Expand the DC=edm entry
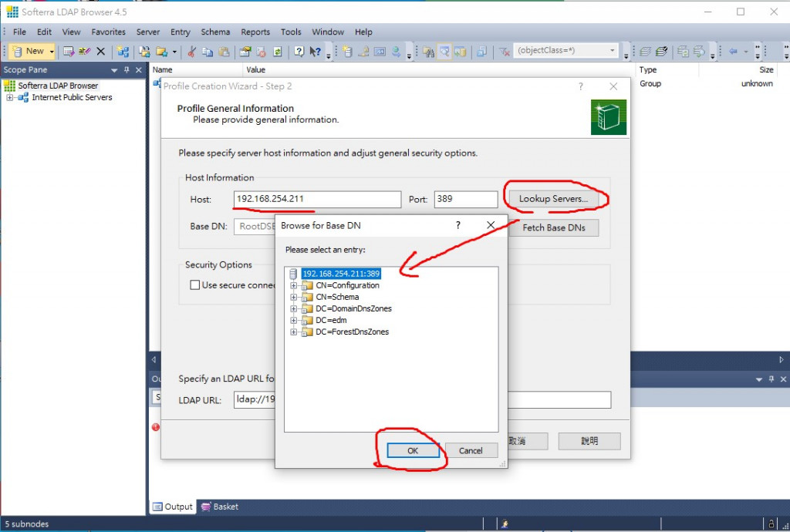Image resolution: width=790 pixels, height=532 pixels. [x=294, y=320]
